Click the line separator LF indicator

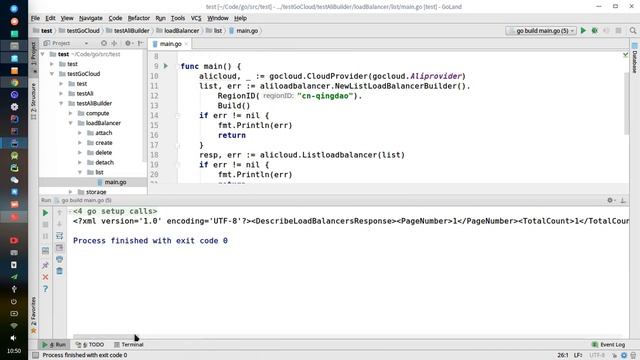[x=578, y=355]
